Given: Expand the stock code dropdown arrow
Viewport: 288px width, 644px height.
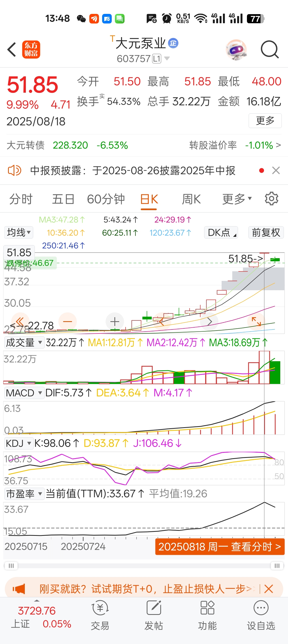Looking at the screenshot, I should [x=167, y=58].
